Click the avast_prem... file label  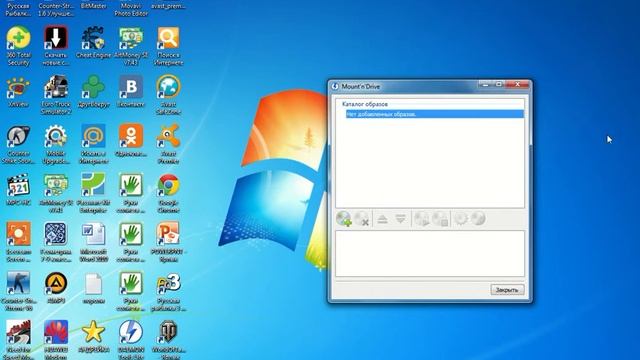[169, 6]
